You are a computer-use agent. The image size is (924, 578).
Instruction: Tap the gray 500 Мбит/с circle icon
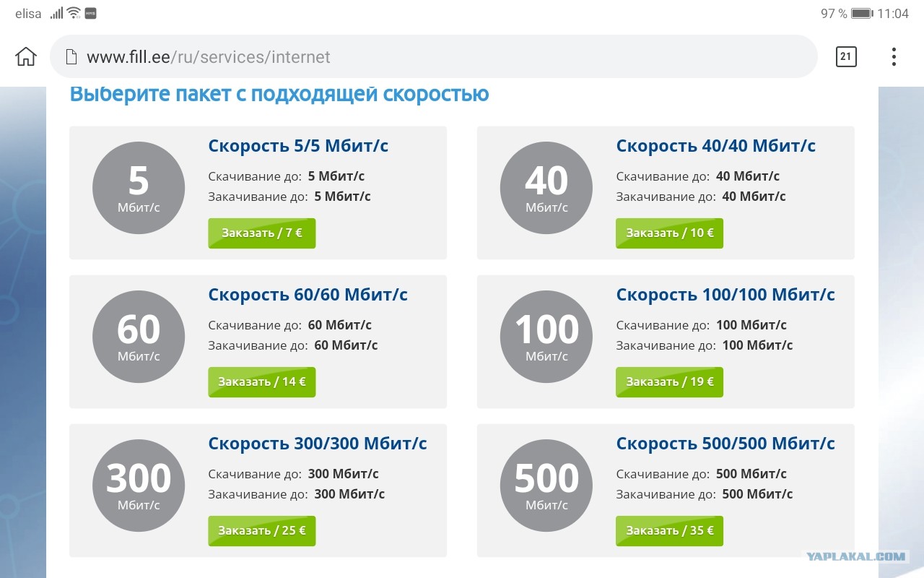[x=546, y=486]
